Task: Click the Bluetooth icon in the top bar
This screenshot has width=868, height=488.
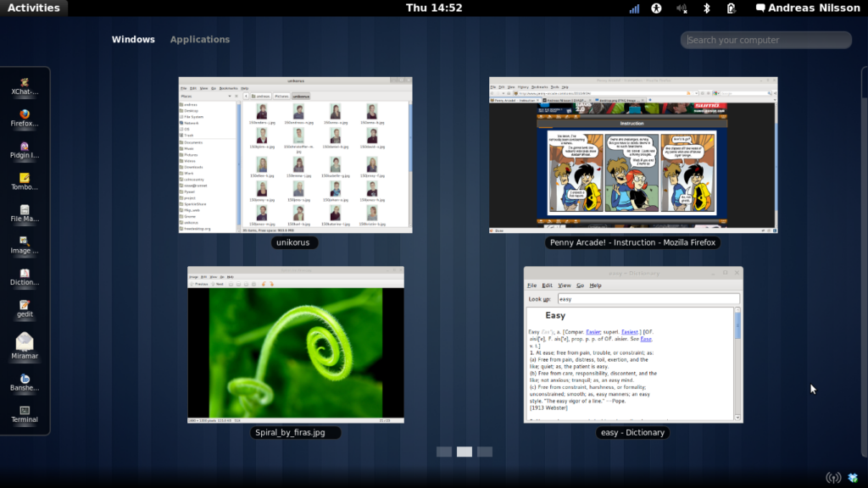Action: pos(707,8)
